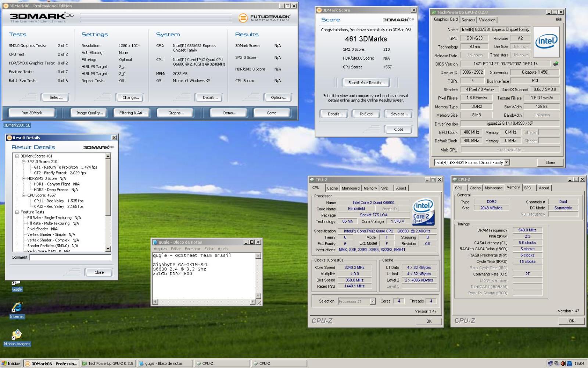The image size is (588, 368).
Task: Select GT1 - Return To Proxycon row
Action: pos(65,167)
